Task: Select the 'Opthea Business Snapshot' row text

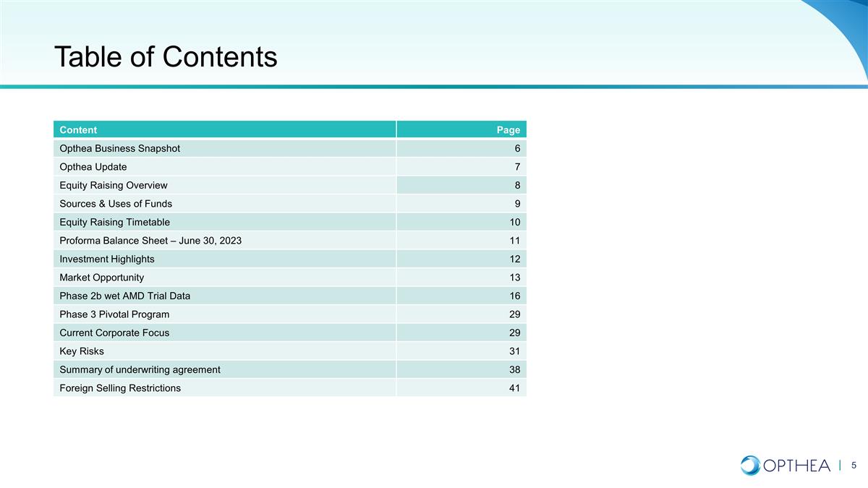Action: click(x=120, y=148)
